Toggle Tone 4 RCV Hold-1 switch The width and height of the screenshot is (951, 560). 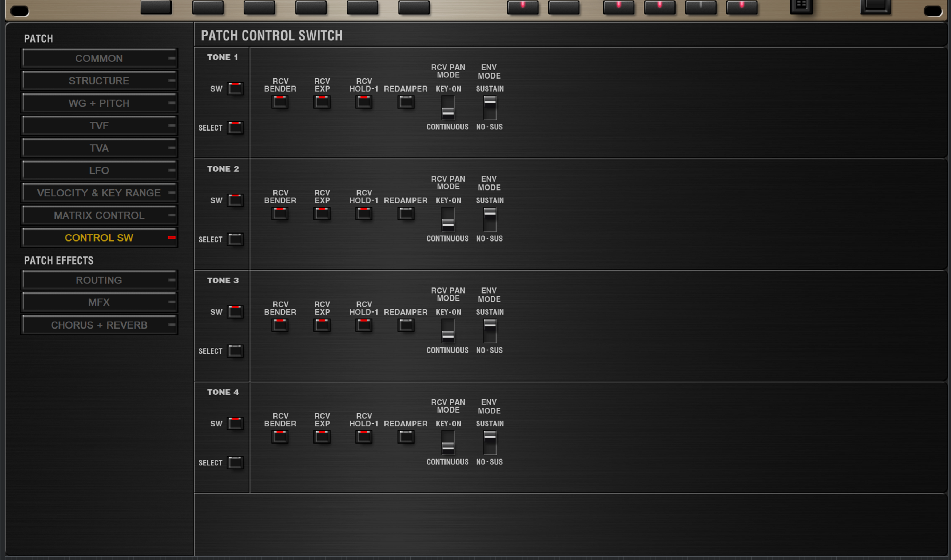[x=364, y=437]
